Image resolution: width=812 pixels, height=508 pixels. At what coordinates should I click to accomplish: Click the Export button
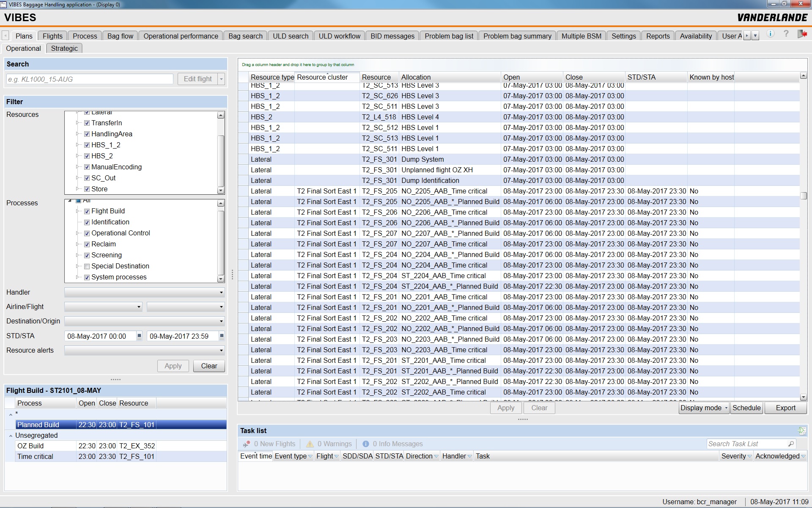[x=785, y=408]
